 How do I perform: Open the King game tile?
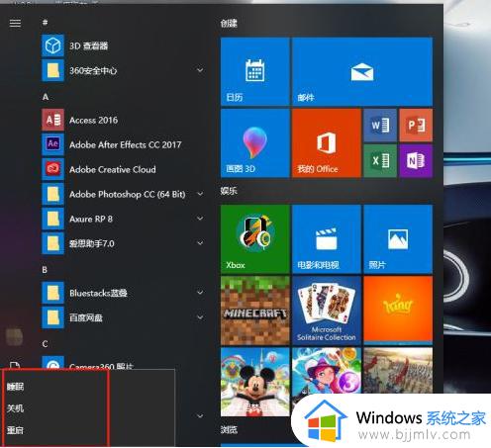(398, 311)
